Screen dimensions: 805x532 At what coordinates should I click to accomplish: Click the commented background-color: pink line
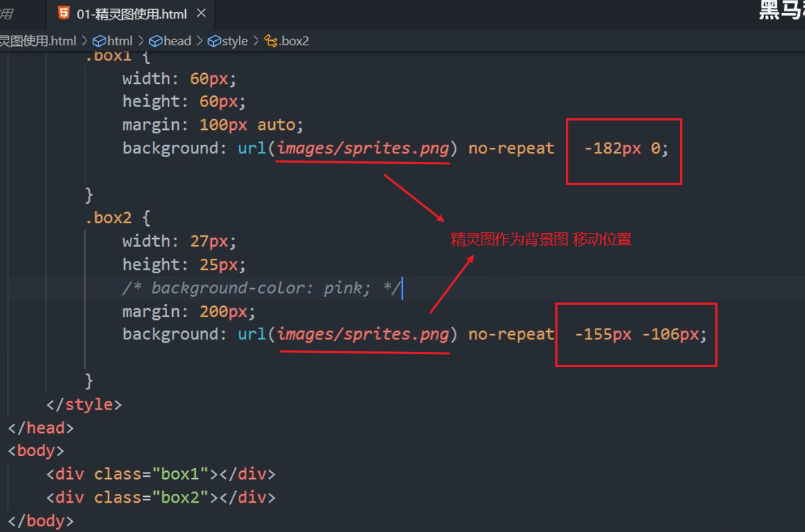[261, 288]
